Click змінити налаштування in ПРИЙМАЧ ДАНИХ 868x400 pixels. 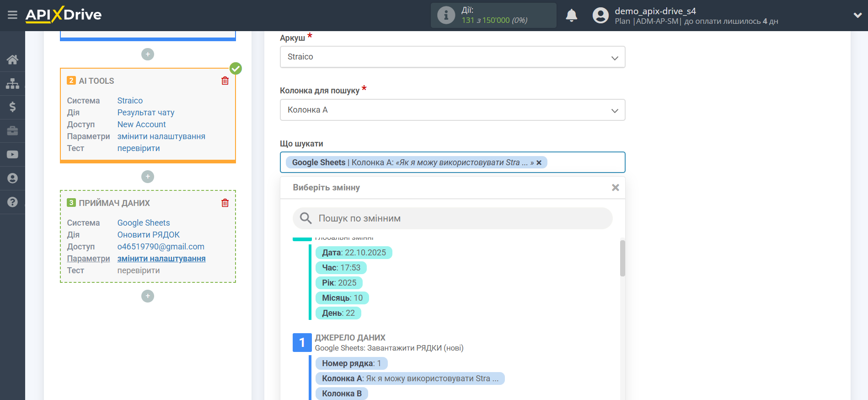point(161,259)
